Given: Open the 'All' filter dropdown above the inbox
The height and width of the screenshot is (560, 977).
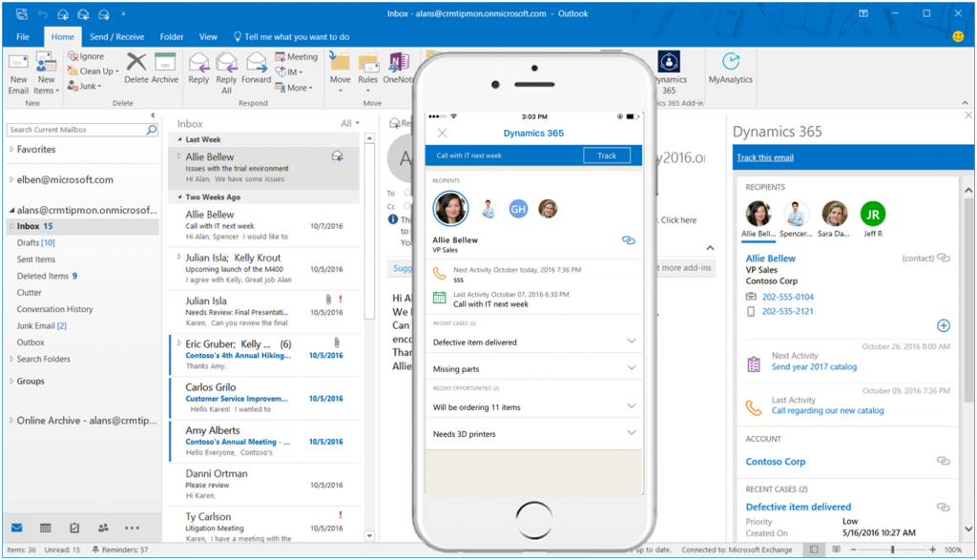Looking at the screenshot, I should (345, 124).
